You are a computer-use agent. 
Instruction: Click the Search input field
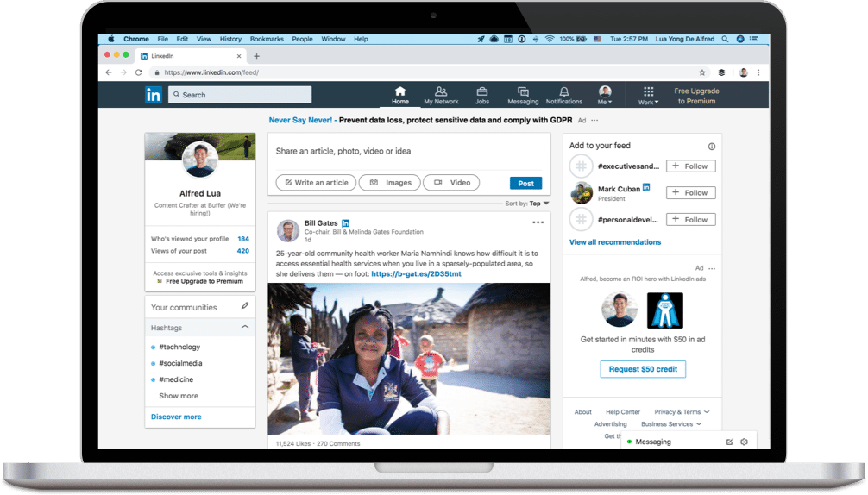pos(240,95)
